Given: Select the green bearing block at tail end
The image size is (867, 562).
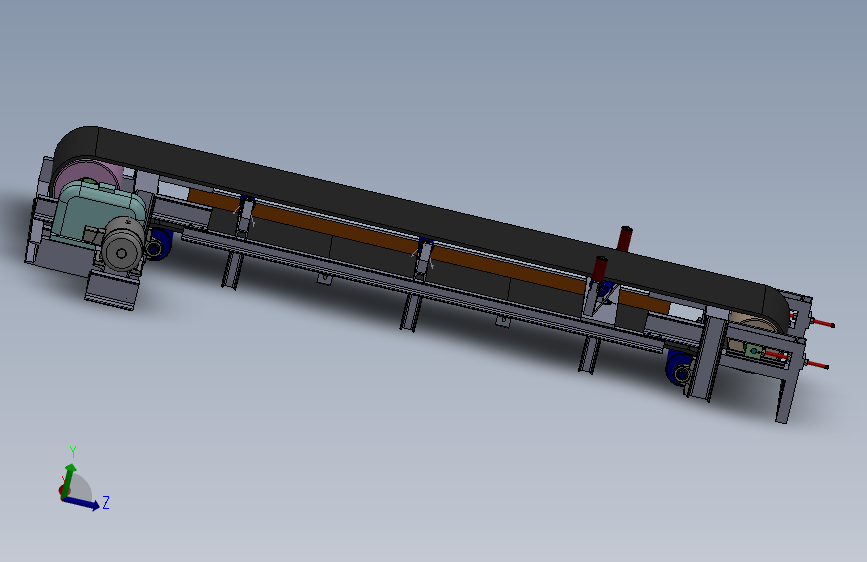Looking at the screenshot, I should coord(753,351).
